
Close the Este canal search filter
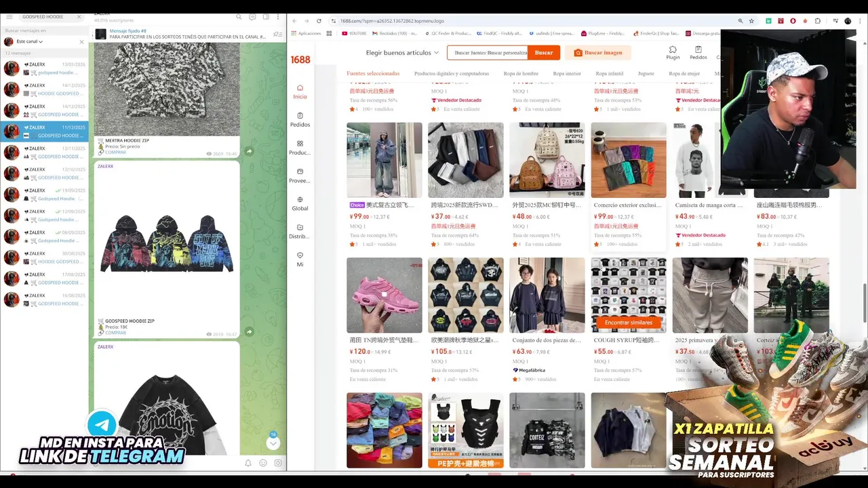coord(81,41)
